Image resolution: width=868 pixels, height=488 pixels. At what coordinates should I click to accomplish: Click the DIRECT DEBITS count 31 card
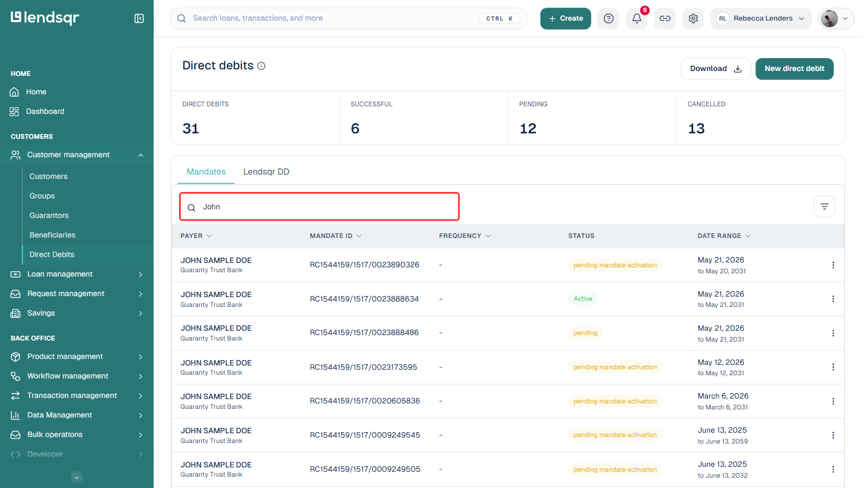coord(256,118)
